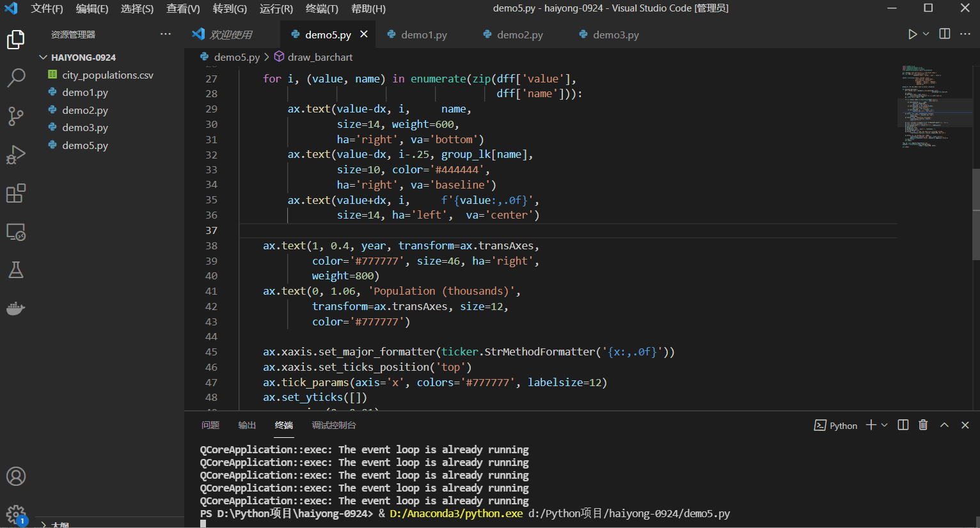This screenshot has width=980, height=528.
Task: Open the Extensions view icon
Action: [15, 193]
